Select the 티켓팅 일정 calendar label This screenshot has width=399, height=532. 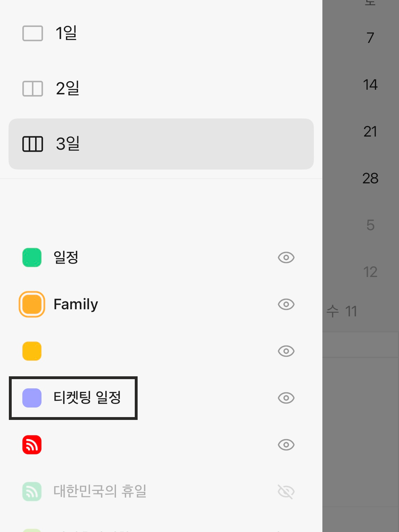point(87,398)
